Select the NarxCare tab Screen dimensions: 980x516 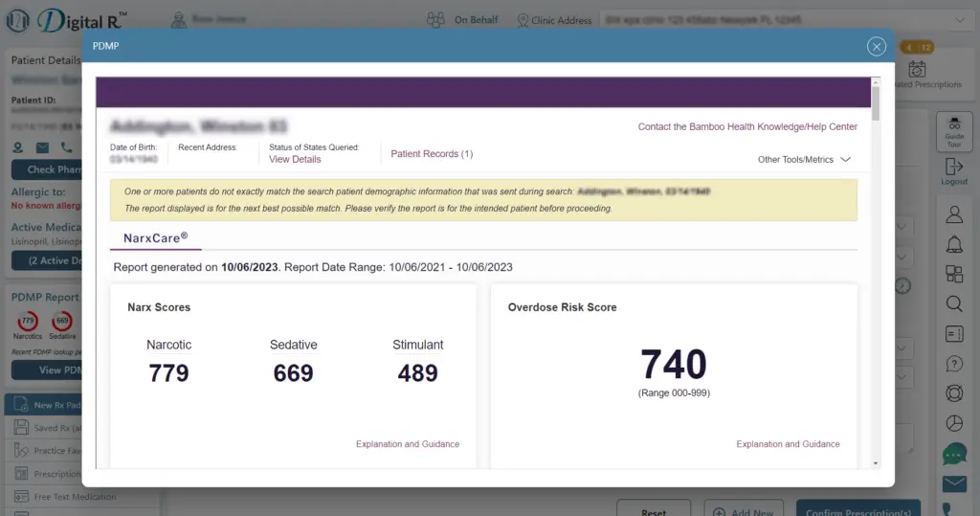[156, 237]
